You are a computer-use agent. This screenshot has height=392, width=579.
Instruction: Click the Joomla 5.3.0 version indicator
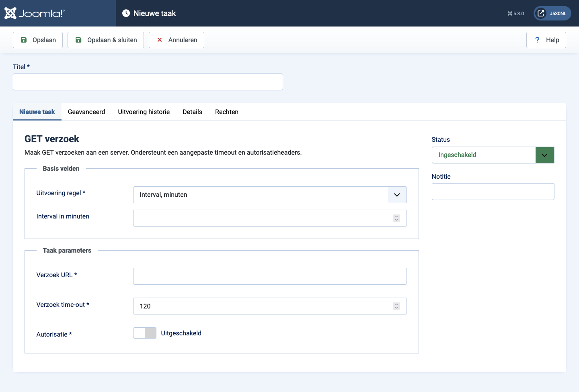click(x=516, y=14)
